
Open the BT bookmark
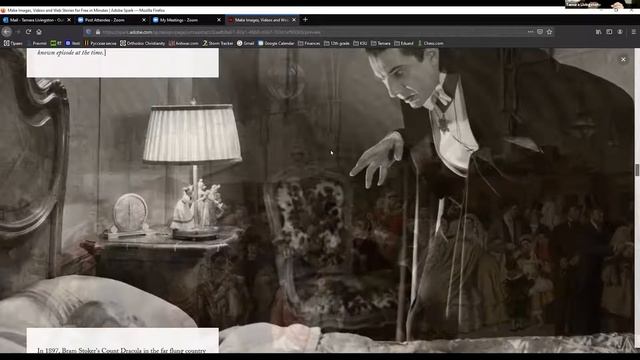pos(56,43)
